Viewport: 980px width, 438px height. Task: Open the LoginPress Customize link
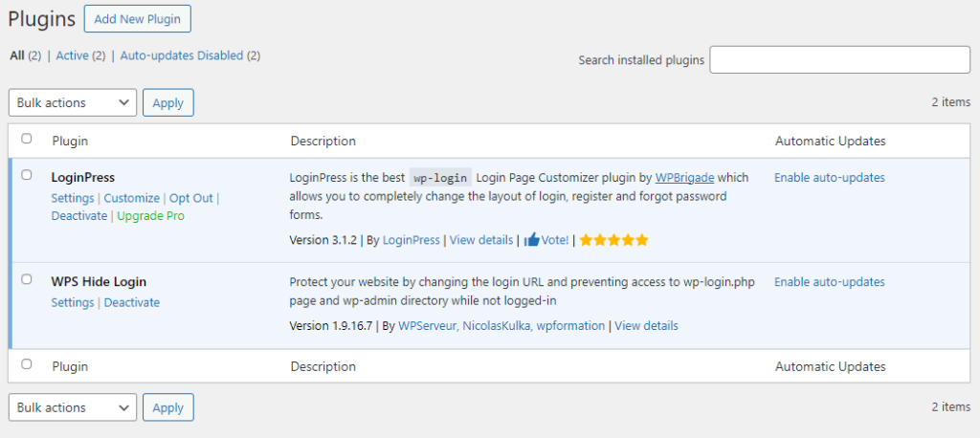point(132,198)
